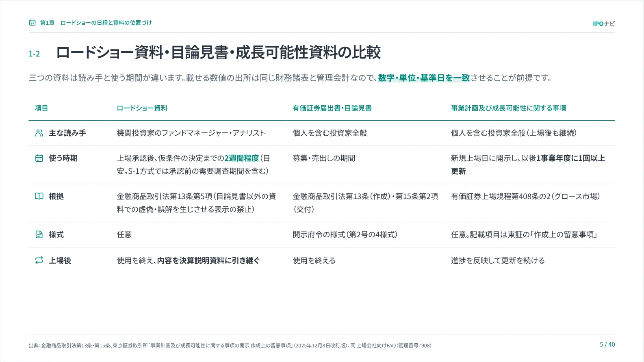Click the cell 任意。記載項目は東証の「作成上の留意事項」
The width and height of the screenshot is (644, 362).
click(524, 234)
